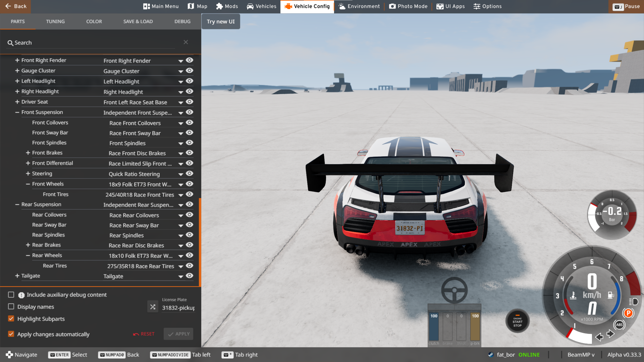The height and width of the screenshot is (362, 644).
Task: Check the Display names checkbox
Action: click(x=11, y=307)
